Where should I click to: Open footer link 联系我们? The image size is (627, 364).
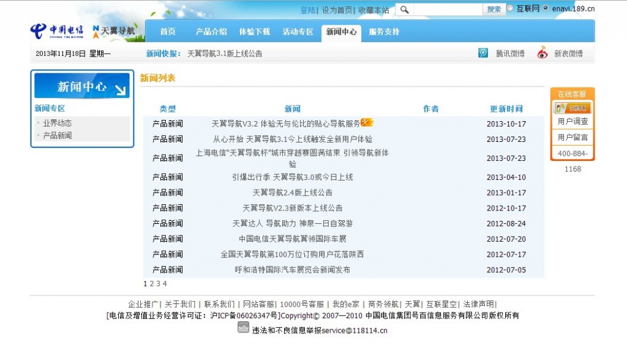click(219, 305)
